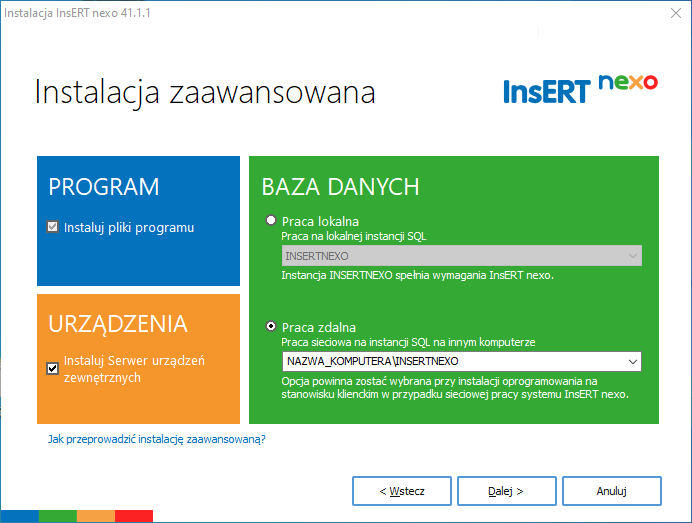Open the disabled INSERTNEXO local instance dropdown
The height and width of the screenshot is (523, 692).
462,256
